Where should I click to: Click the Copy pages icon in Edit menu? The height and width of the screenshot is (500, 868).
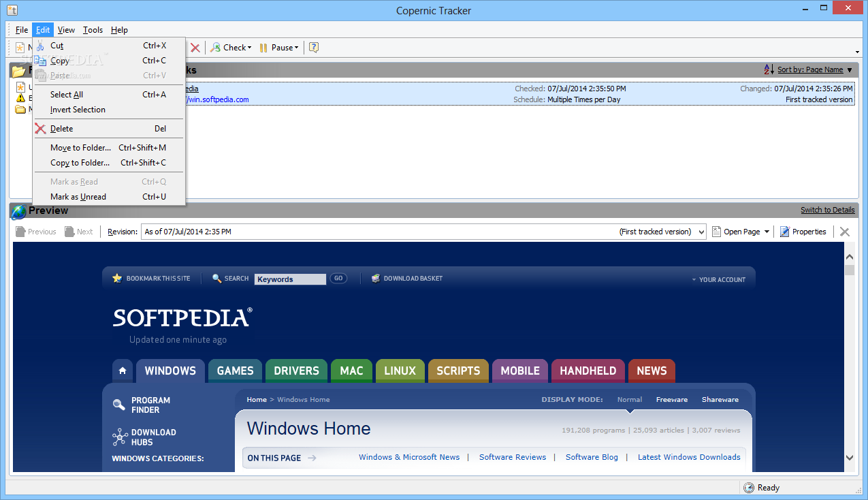coord(41,61)
